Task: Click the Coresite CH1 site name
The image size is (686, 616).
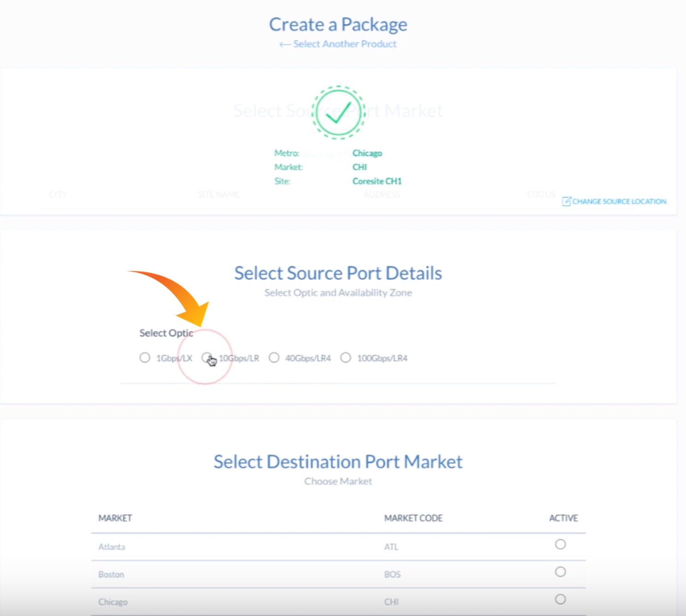Action: point(377,181)
